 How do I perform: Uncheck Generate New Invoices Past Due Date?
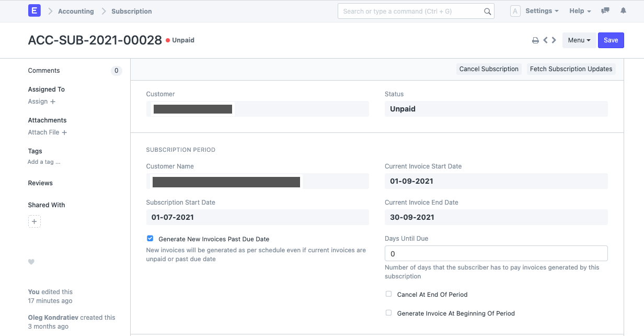[x=150, y=238]
